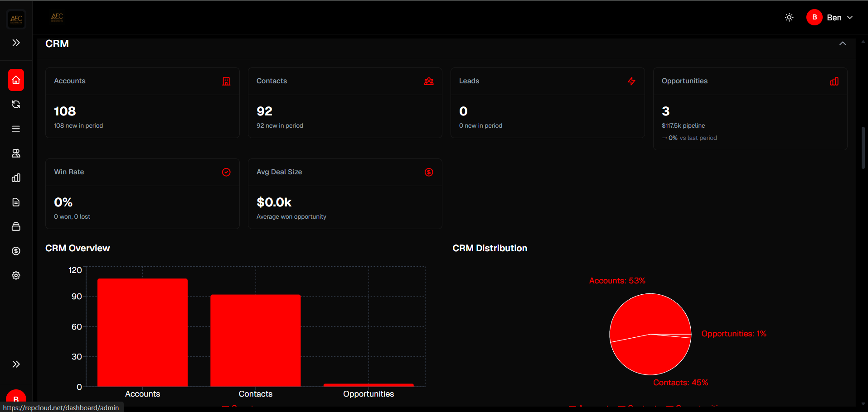The width and height of the screenshot is (868, 412).
Task: Open the Ben user dropdown
Action: [x=830, y=18]
